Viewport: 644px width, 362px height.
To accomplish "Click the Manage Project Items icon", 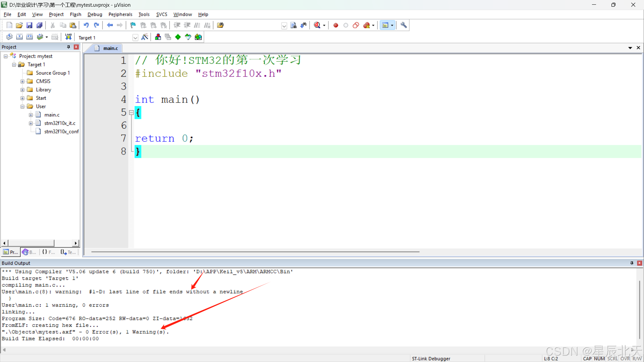I will pyautogui.click(x=158, y=37).
